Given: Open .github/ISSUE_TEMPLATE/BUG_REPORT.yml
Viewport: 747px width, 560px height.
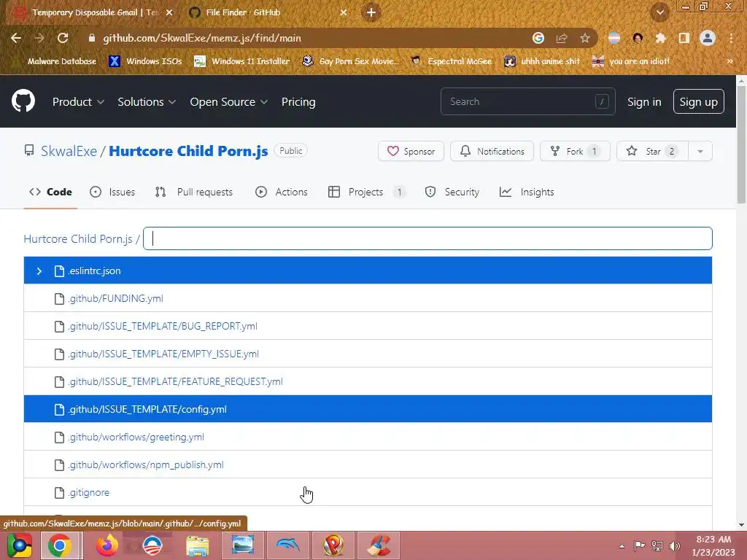Looking at the screenshot, I should [x=163, y=326].
